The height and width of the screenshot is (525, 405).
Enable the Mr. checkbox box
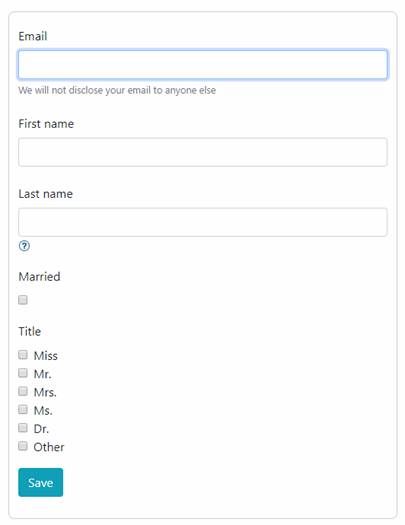(x=23, y=373)
